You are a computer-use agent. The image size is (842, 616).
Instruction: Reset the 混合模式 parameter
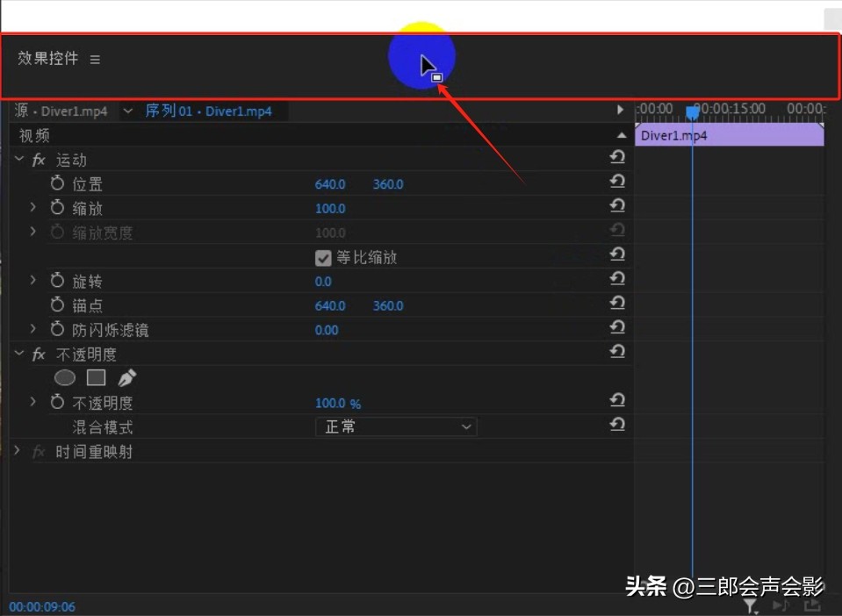pos(617,425)
